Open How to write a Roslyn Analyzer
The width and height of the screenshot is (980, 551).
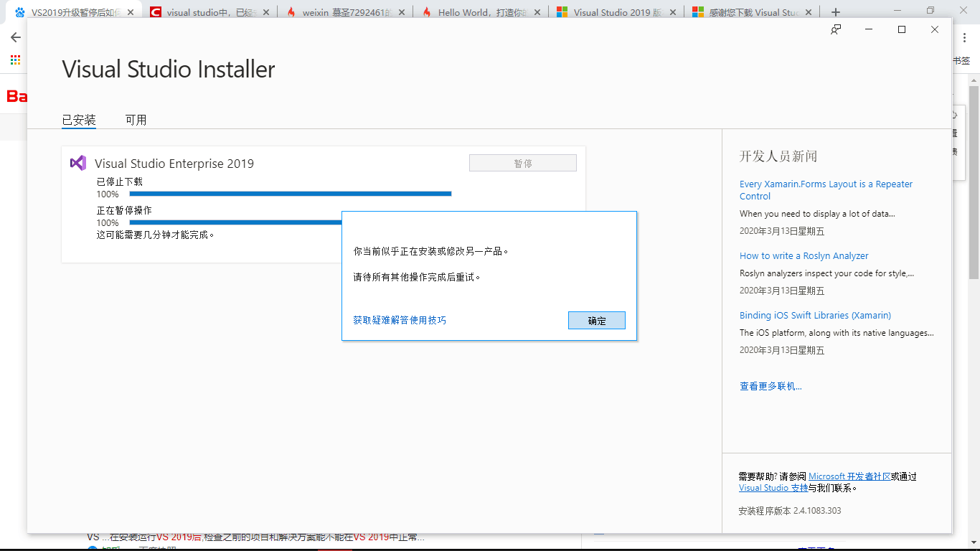click(804, 255)
